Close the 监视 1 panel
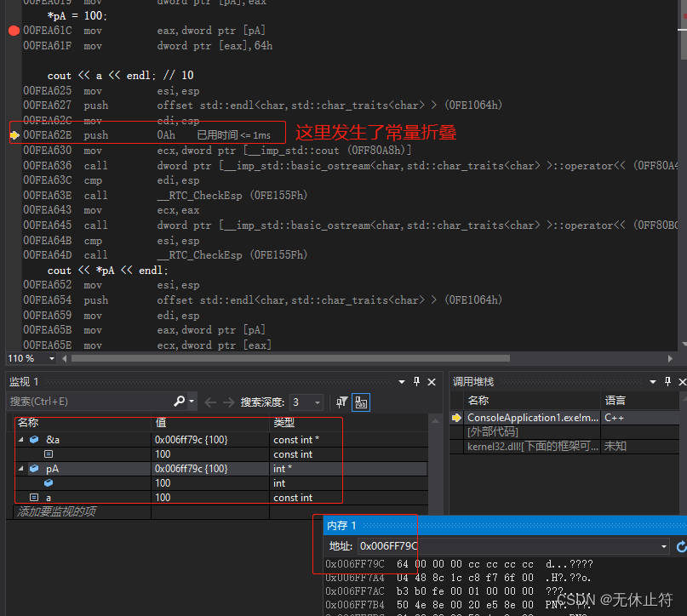The width and height of the screenshot is (687, 616). coord(432,382)
